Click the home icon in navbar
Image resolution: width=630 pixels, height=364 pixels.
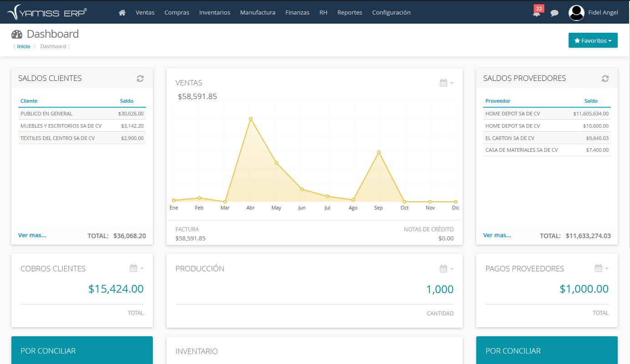(x=122, y=13)
